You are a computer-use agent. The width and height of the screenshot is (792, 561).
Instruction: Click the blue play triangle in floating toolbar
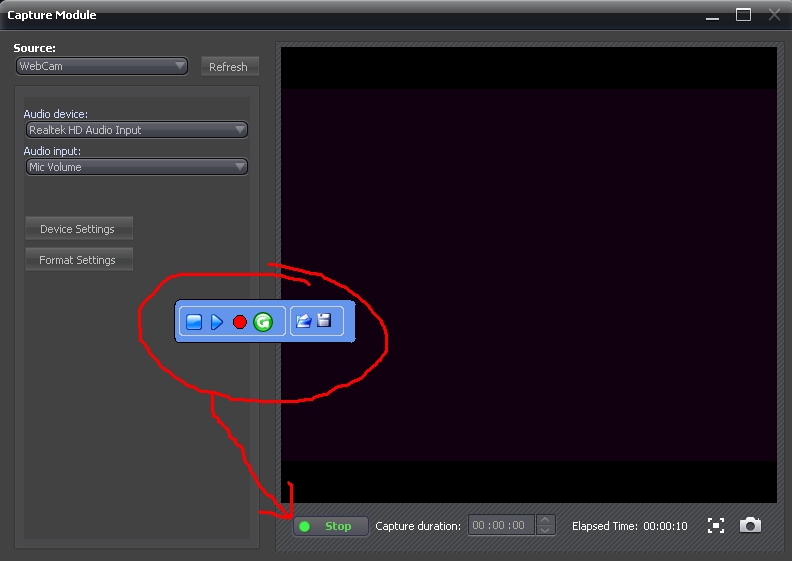(x=217, y=322)
